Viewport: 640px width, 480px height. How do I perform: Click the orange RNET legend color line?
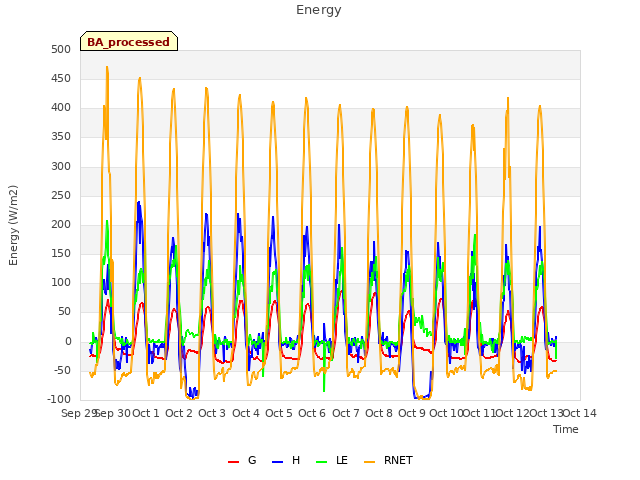tap(369, 462)
